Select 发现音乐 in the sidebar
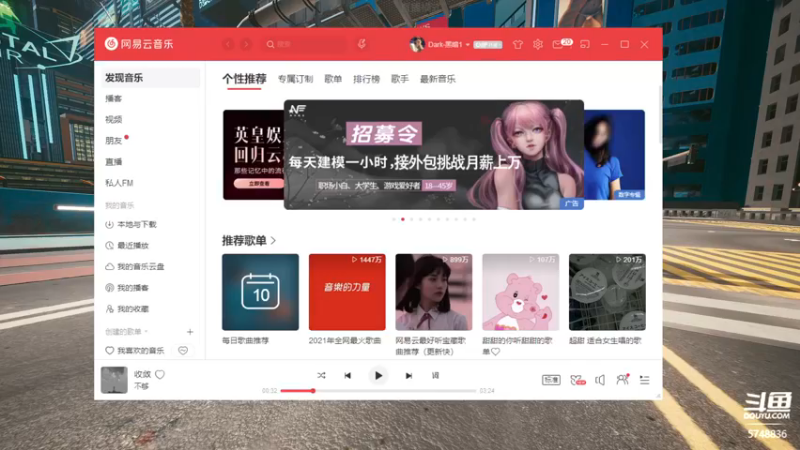The width and height of the screenshot is (800, 450). [x=151, y=78]
